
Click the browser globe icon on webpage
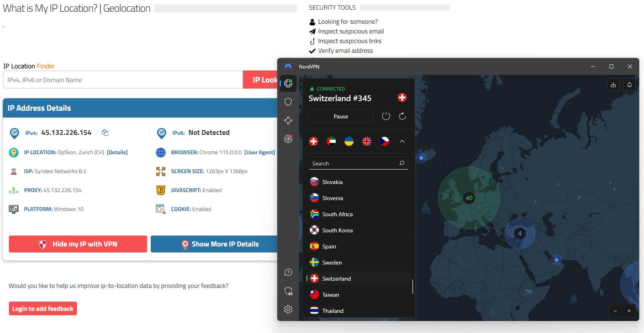[161, 153]
